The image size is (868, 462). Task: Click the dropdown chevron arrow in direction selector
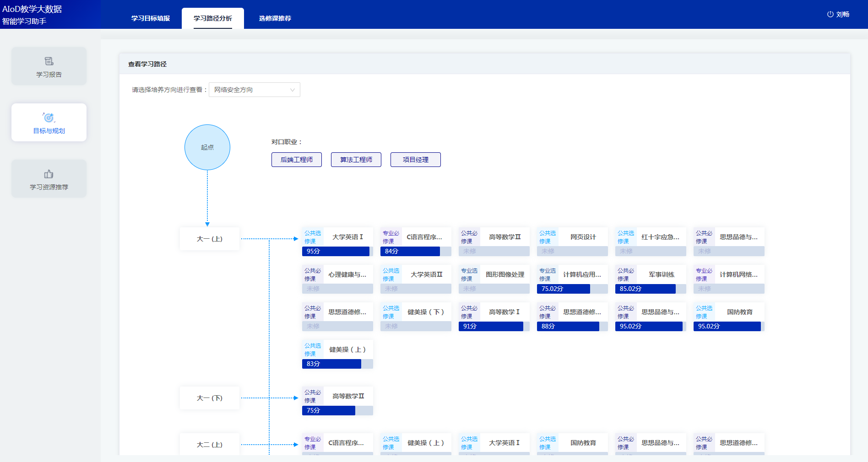[292, 90]
